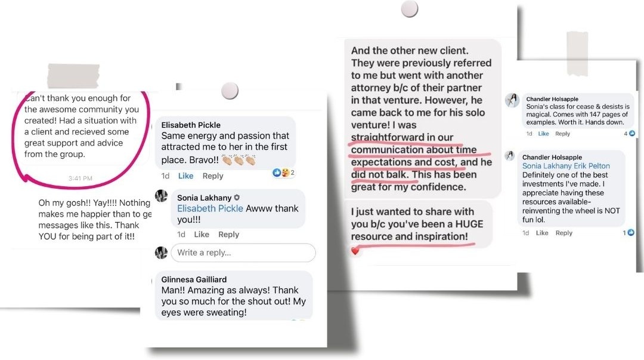
Task: Click Like under Elisabeth Pickle's comment
Action: (185, 176)
